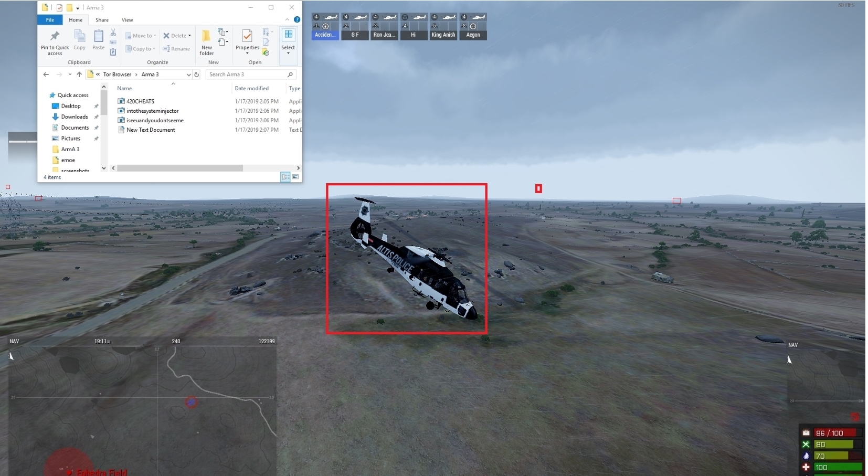The image size is (868, 476).
Task: Open the Properties dropdown arrow
Action: click(x=247, y=53)
